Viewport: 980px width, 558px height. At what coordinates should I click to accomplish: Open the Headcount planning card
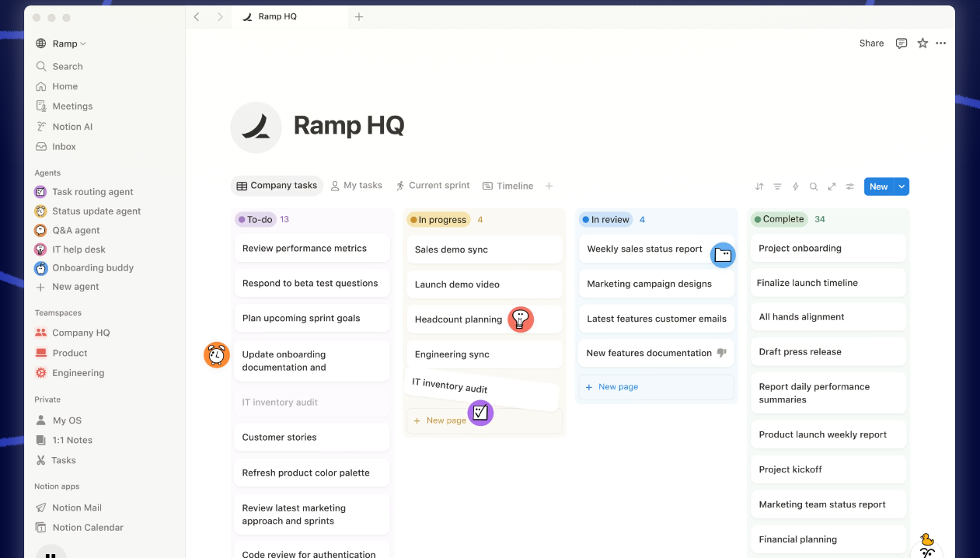pos(458,319)
